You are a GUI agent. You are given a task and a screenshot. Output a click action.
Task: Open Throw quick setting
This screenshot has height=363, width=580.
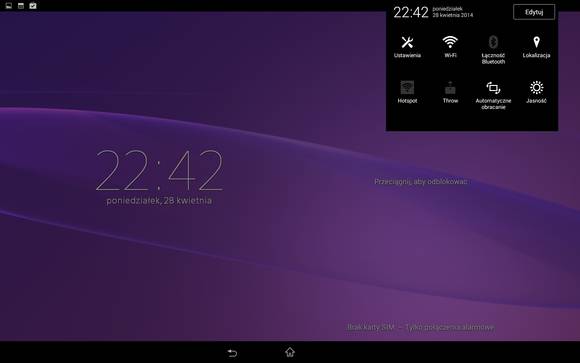tap(450, 92)
